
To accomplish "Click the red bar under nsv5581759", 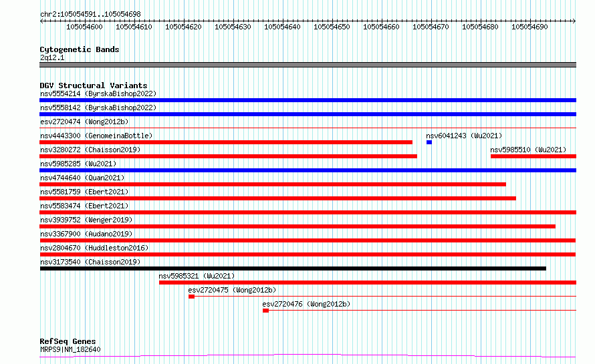I will point(277,198).
